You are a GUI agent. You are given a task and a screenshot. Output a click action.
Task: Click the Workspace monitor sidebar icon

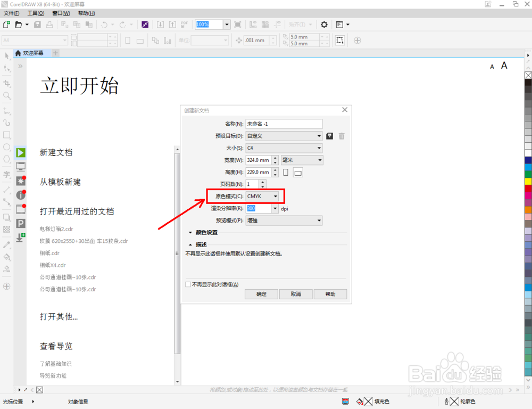point(21,167)
